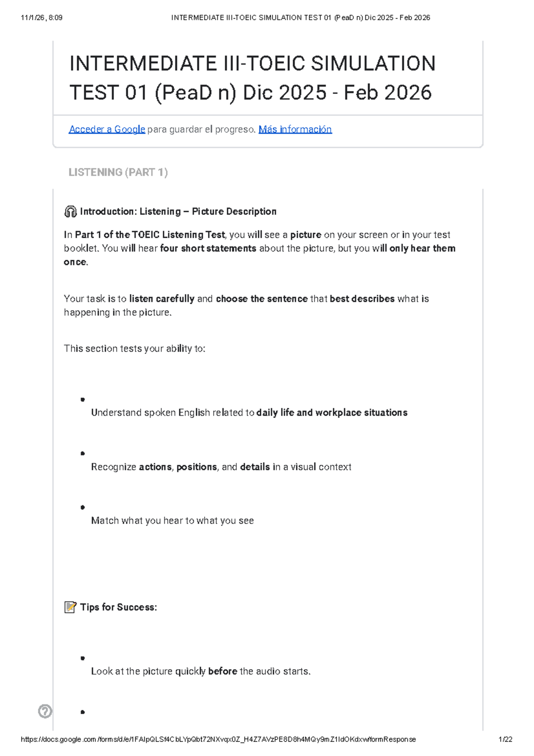Click the Tips for Success heading
The height and width of the screenshot is (756, 534).
click(x=118, y=607)
